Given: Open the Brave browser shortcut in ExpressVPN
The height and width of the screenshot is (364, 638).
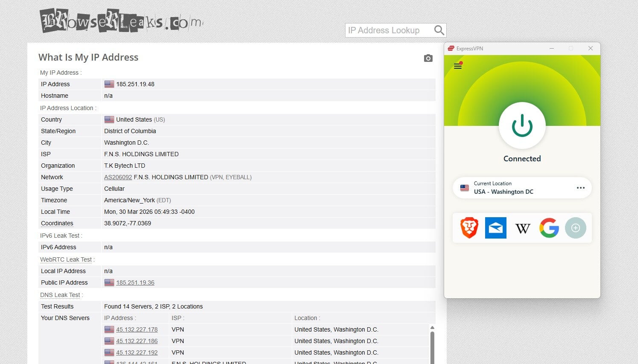Looking at the screenshot, I should pyautogui.click(x=468, y=228).
